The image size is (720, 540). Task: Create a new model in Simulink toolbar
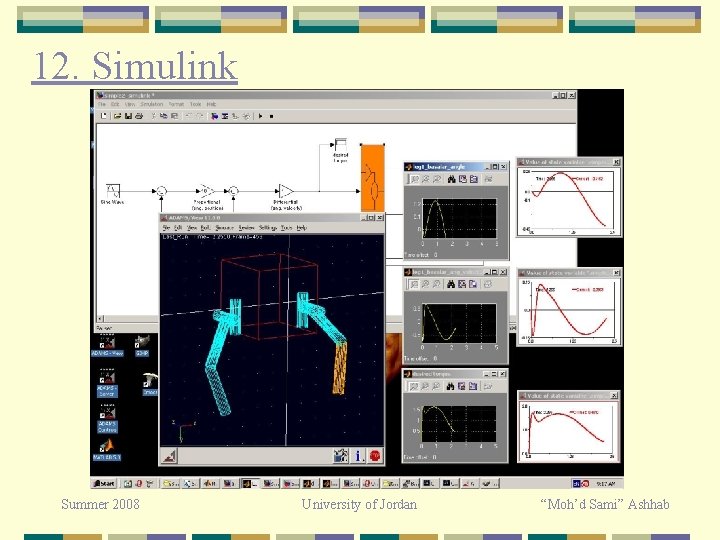[x=104, y=116]
